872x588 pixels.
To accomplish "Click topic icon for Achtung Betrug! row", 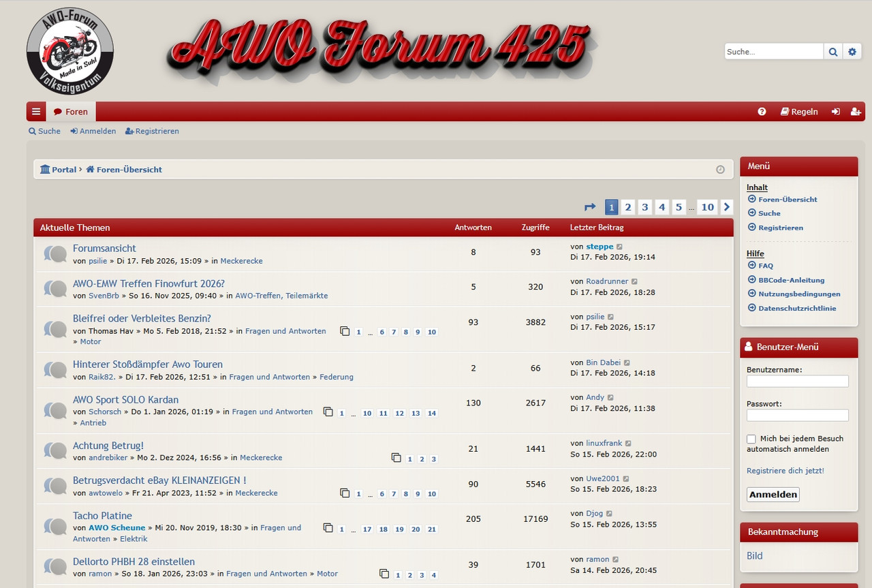I will point(54,450).
